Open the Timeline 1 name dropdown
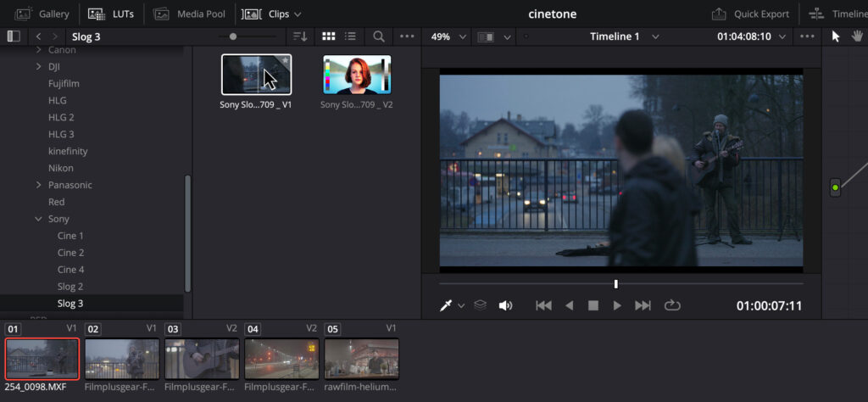 625,36
